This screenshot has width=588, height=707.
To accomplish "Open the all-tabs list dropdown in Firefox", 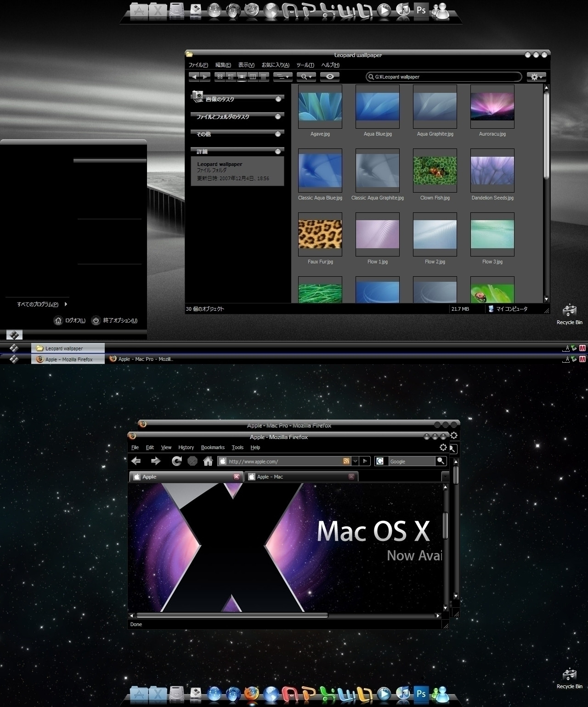I will click(x=445, y=477).
